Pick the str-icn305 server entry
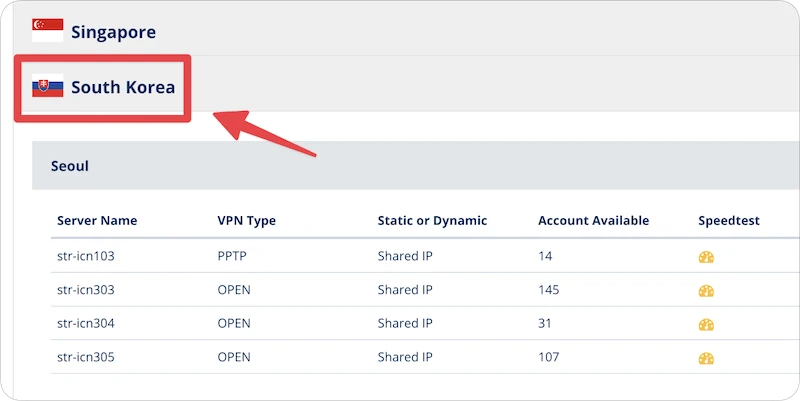The height and width of the screenshot is (401, 800). pyautogui.click(x=86, y=357)
